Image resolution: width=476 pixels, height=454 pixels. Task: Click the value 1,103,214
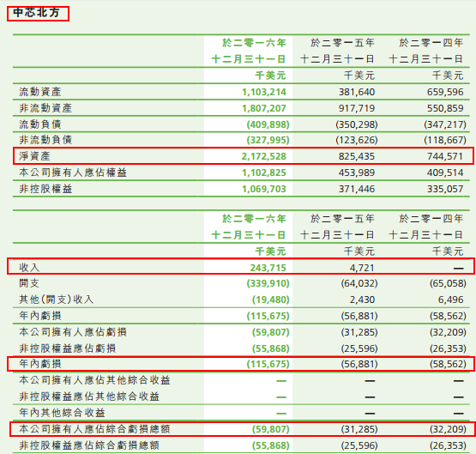click(264, 92)
